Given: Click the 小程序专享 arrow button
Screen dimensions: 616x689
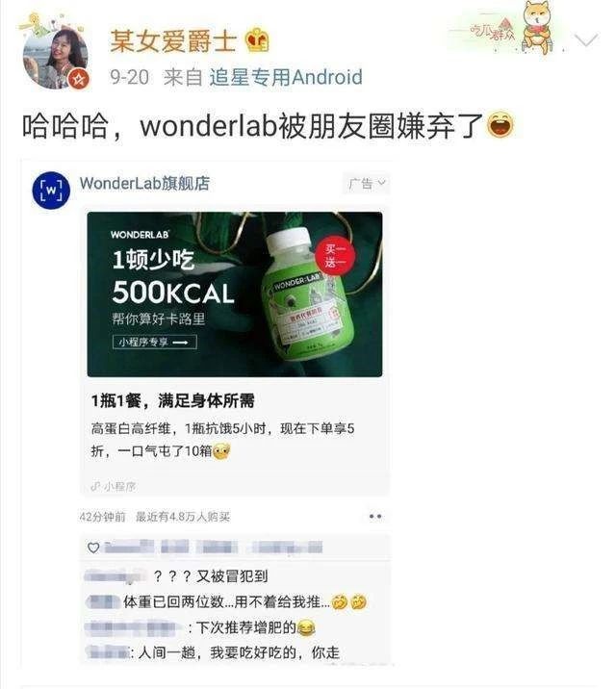Looking at the screenshot, I should click(x=155, y=342).
